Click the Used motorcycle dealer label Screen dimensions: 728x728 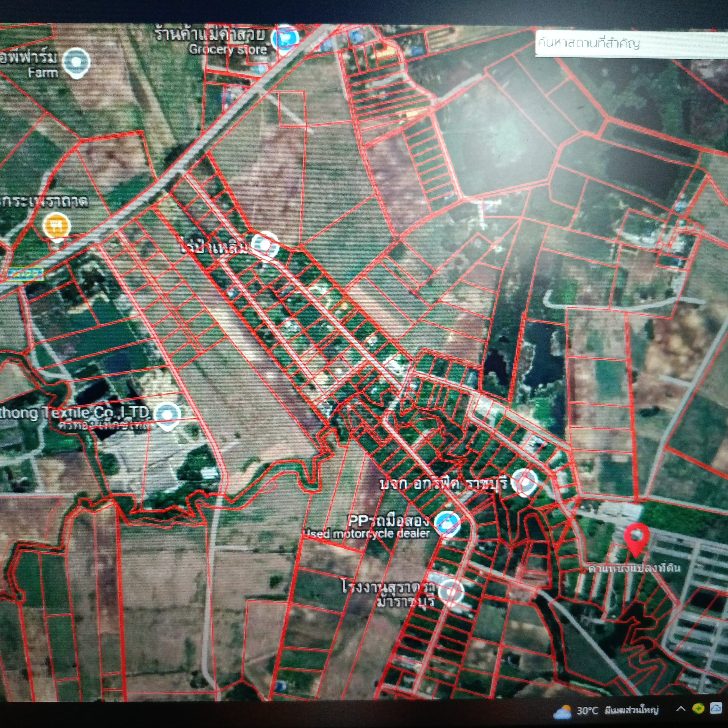tap(367, 534)
